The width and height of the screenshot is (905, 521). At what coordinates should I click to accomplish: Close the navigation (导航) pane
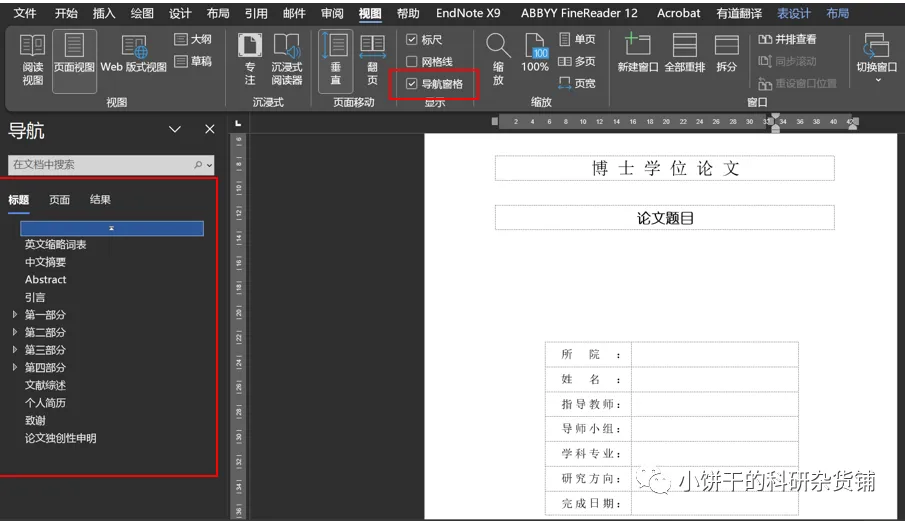(x=210, y=129)
